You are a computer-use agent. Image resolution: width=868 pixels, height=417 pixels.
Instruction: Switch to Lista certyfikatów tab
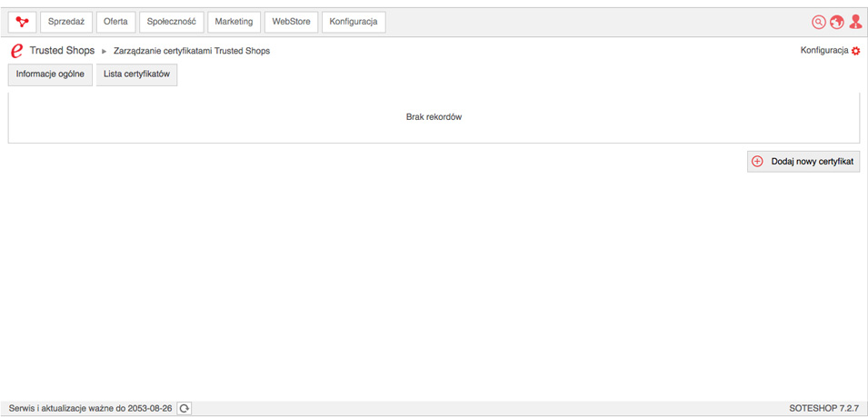136,74
